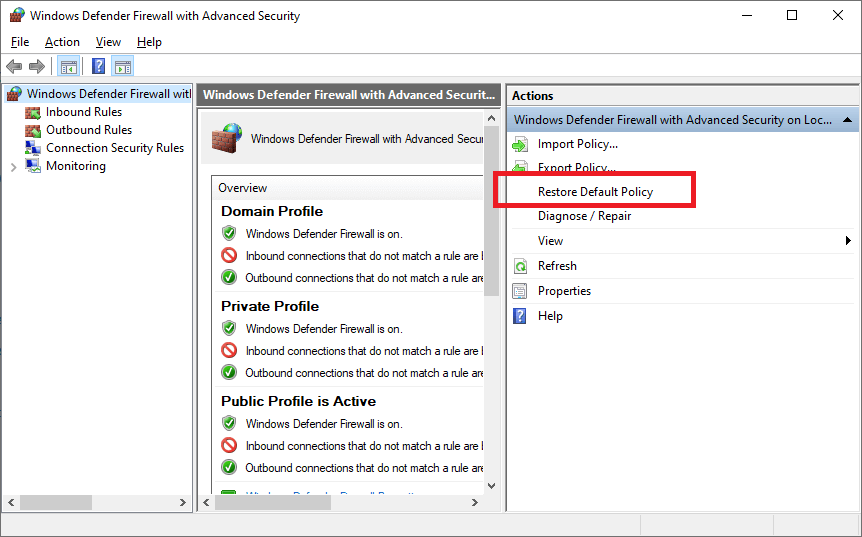Image resolution: width=862 pixels, height=537 pixels.
Task: Click Refresh in Actions pane
Action: (x=557, y=266)
